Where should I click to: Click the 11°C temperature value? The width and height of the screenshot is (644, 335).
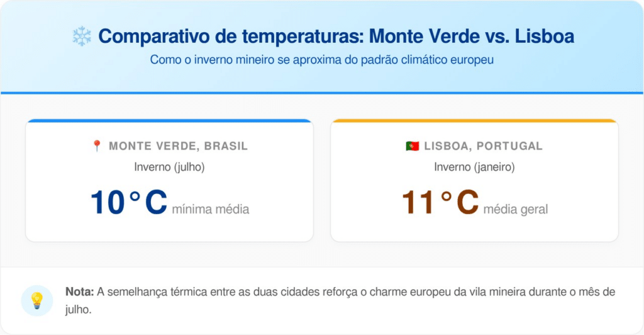pyautogui.click(x=440, y=203)
